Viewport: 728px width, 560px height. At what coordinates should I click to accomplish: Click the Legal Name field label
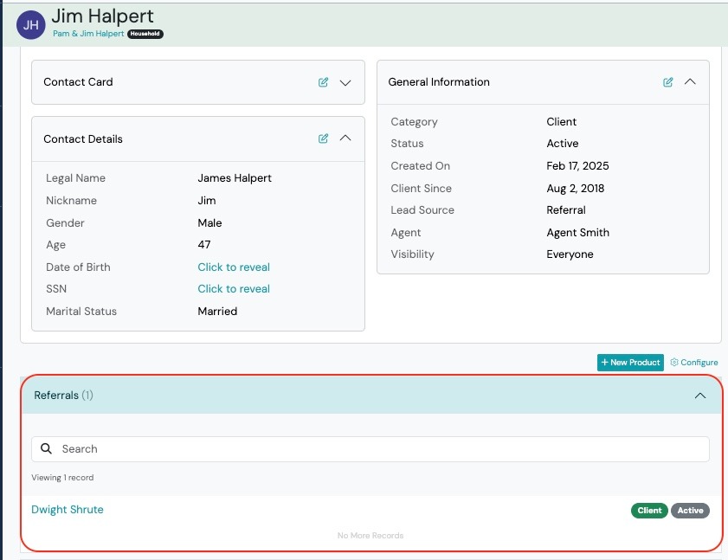point(75,177)
